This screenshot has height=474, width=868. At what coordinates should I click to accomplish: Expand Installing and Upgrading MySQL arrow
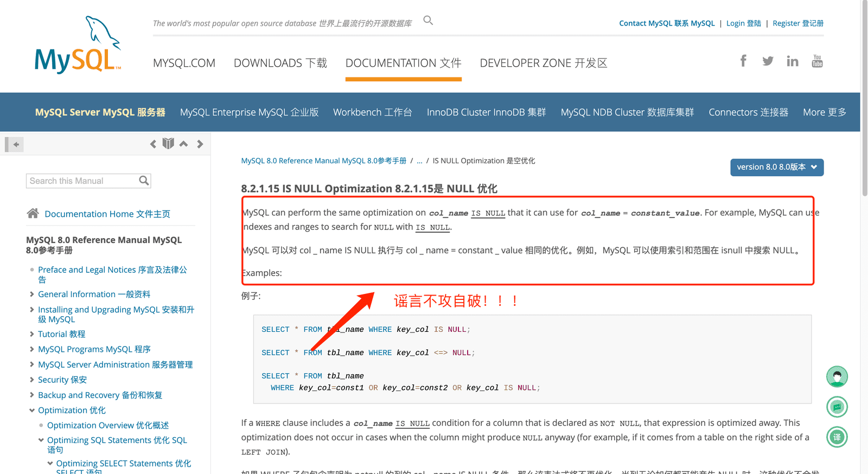[32, 310]
